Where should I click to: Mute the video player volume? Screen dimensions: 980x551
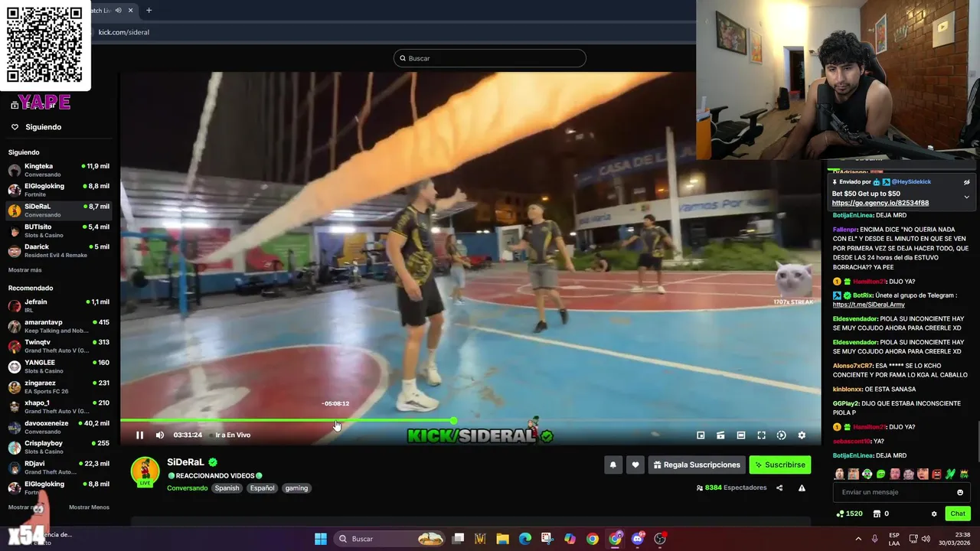click(x=159, y=435)
